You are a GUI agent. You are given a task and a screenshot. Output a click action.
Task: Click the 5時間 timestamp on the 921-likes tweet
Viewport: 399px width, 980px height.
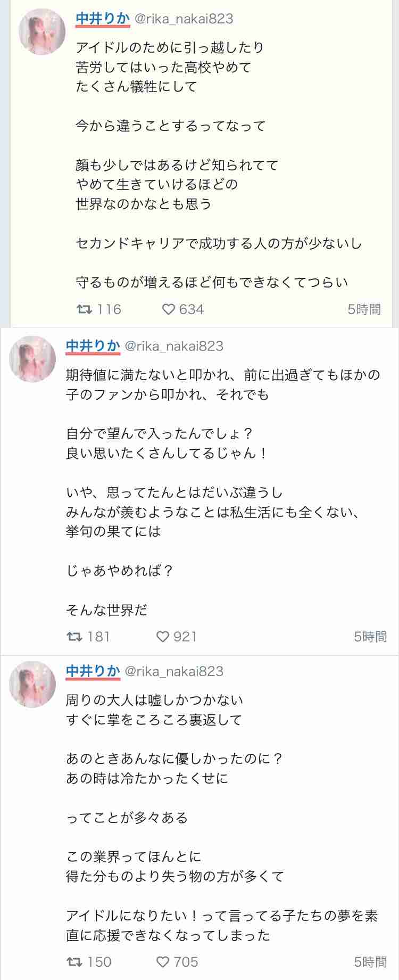click(370, 636)
